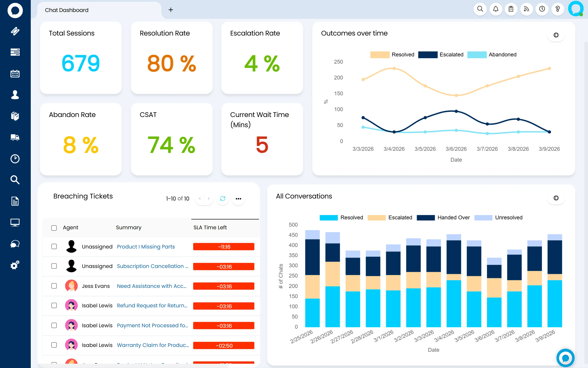Expand the All Conversations chart
This screenshot has height=368, width=588.
(556, 198)
